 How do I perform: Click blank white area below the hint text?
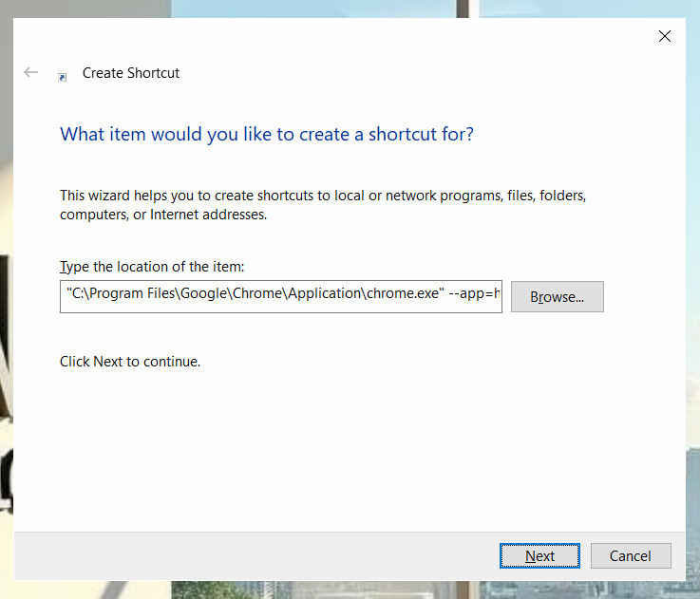coord(342,446)
